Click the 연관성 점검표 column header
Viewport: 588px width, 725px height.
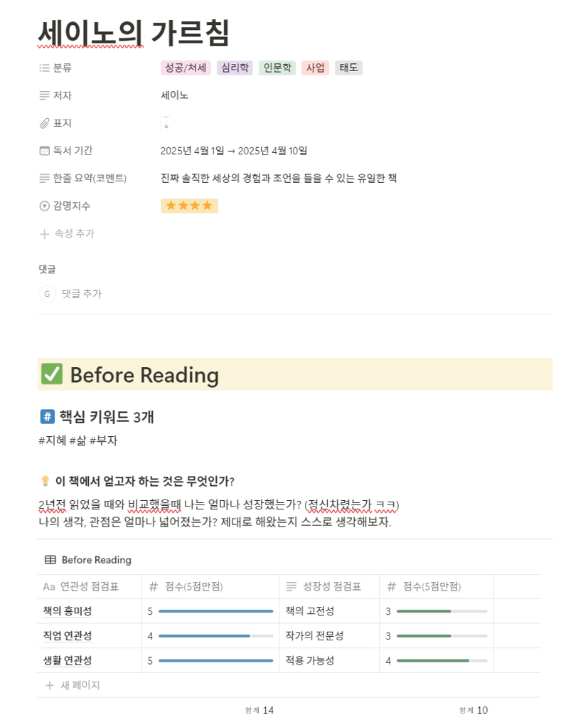(x=90, y=587)
